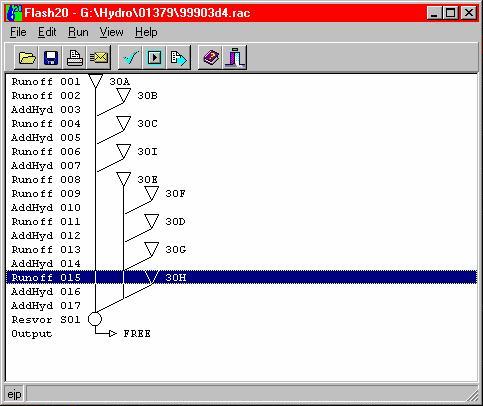The width and height of the screenshot is (483, 406).
Task: Click the checkmark verify toolbar icon
Action: pyautogui.click(x=130, y=58)
